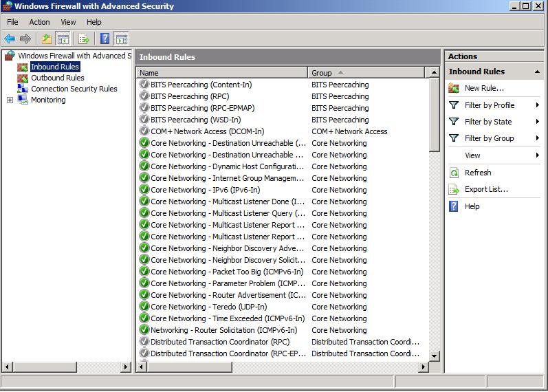Click the rules list scroll down arrow
Viewport: 548px width, 392px height.
pyautogui.click(x=434, y=356)
